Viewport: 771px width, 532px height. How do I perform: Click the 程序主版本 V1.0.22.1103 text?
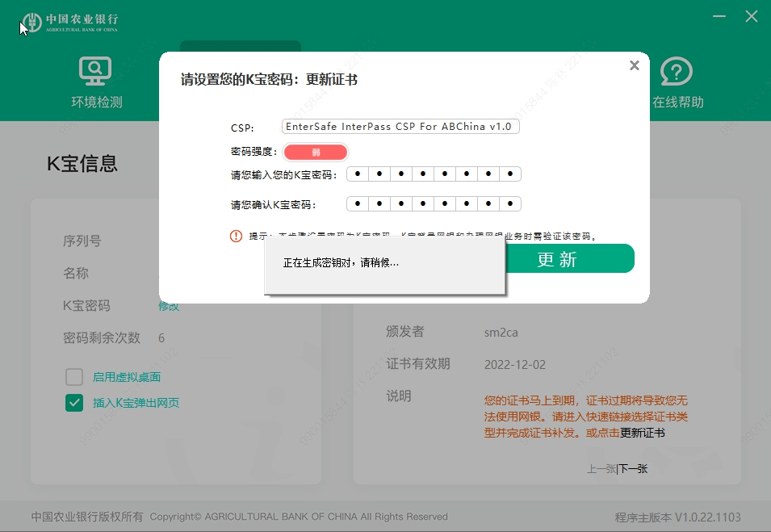(x=677, y=517)
